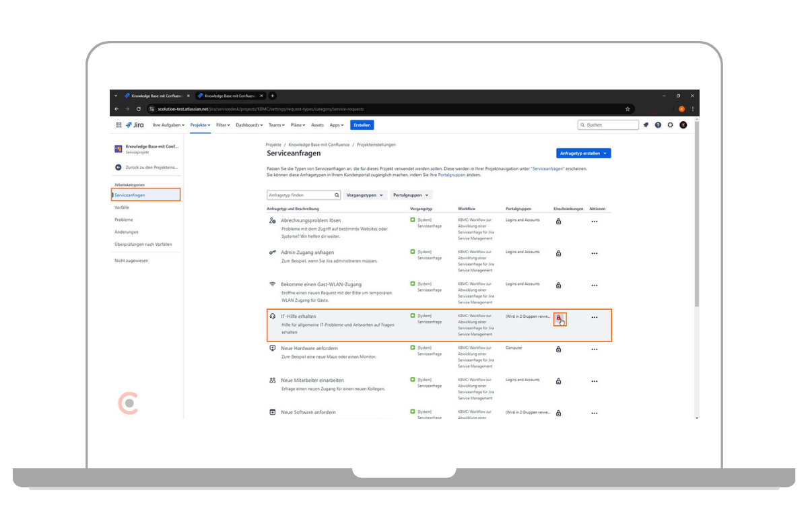Click the red lock for IT-Hilfe erhalten
The height and width of the screenshot is (532, 808).
pyautogui.click(x=559, y=318)
